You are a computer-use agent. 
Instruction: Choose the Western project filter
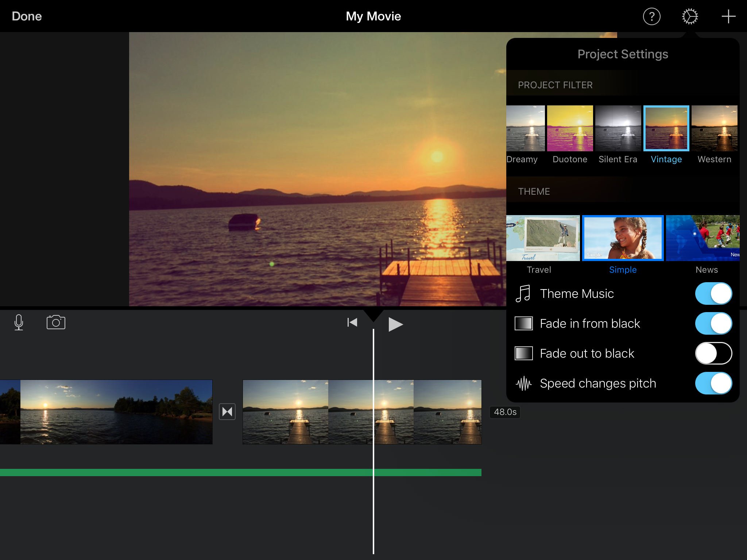(x=714, y=128)
